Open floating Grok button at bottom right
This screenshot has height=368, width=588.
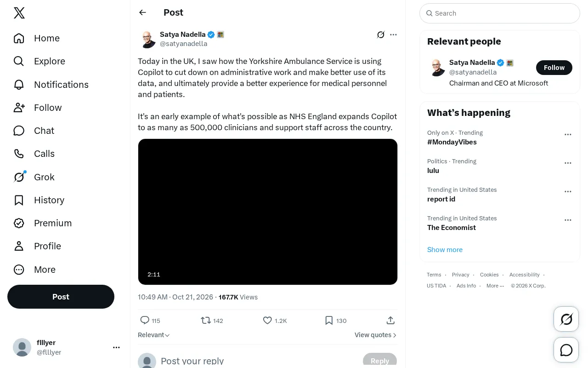click(566, 319)
